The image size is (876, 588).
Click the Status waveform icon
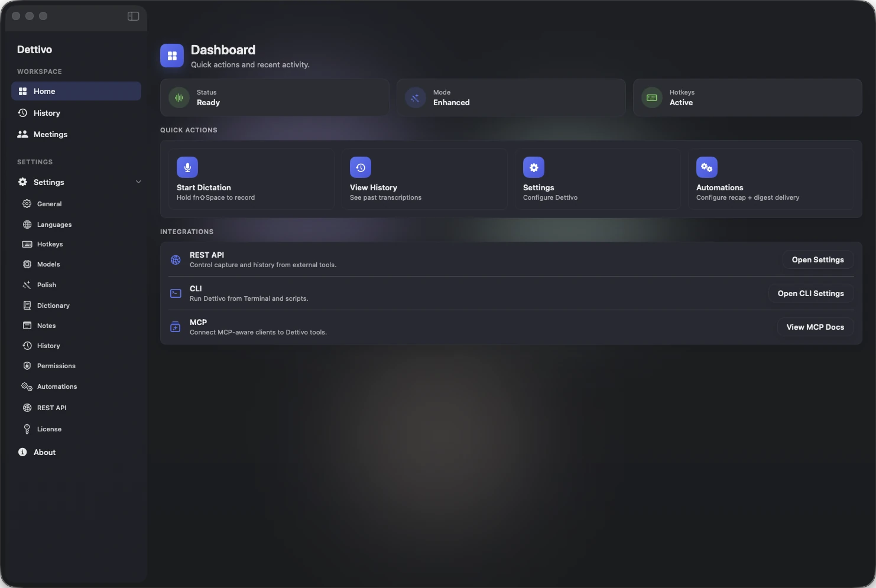point(179,98)
